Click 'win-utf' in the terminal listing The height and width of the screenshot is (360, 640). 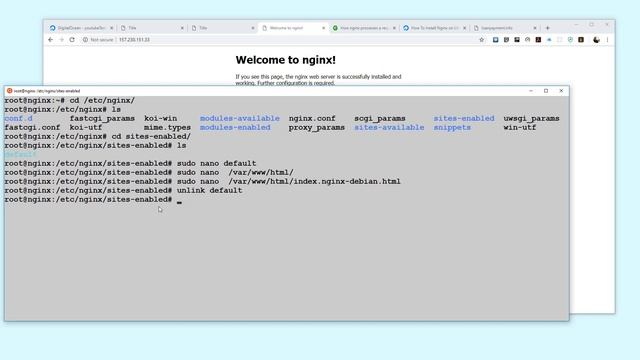(x=520, y=127)
